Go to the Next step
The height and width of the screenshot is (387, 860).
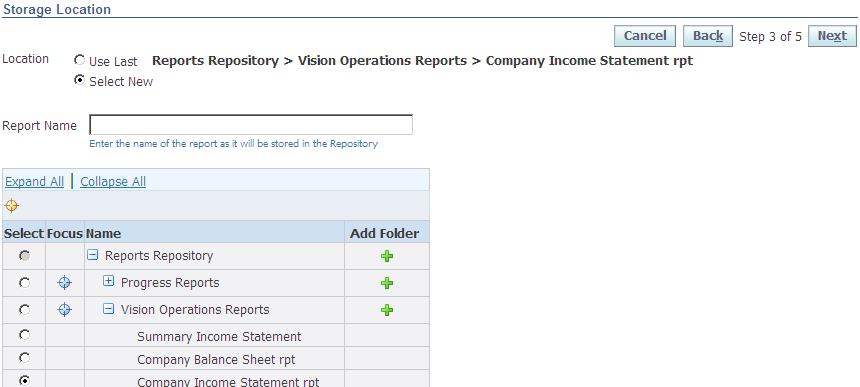point(832,36)
